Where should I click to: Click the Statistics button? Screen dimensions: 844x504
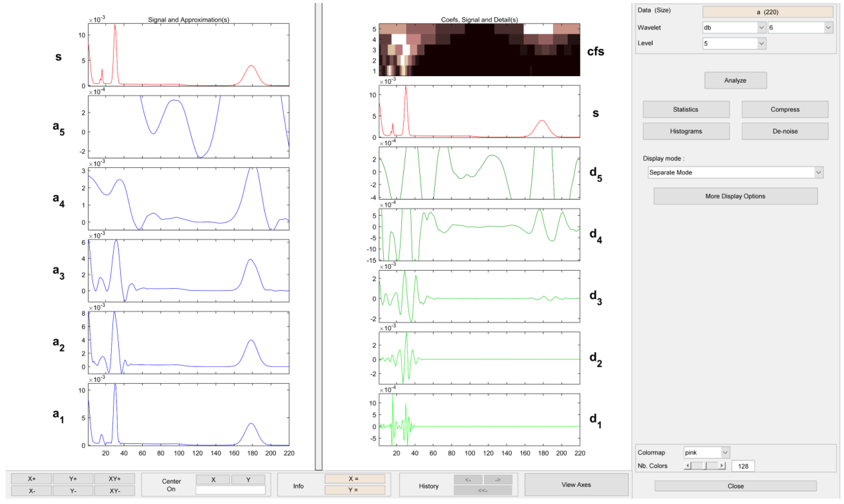pos(686,110)
